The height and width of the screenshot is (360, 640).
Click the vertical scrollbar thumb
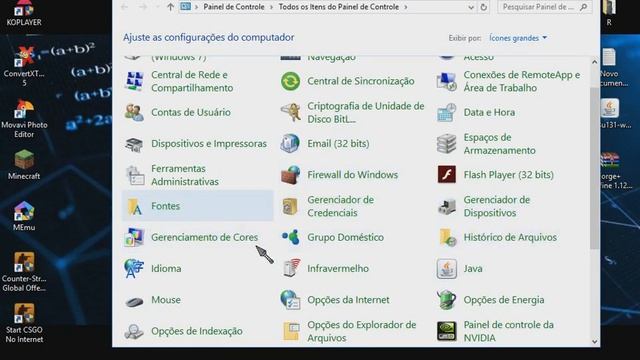(594, 168)
